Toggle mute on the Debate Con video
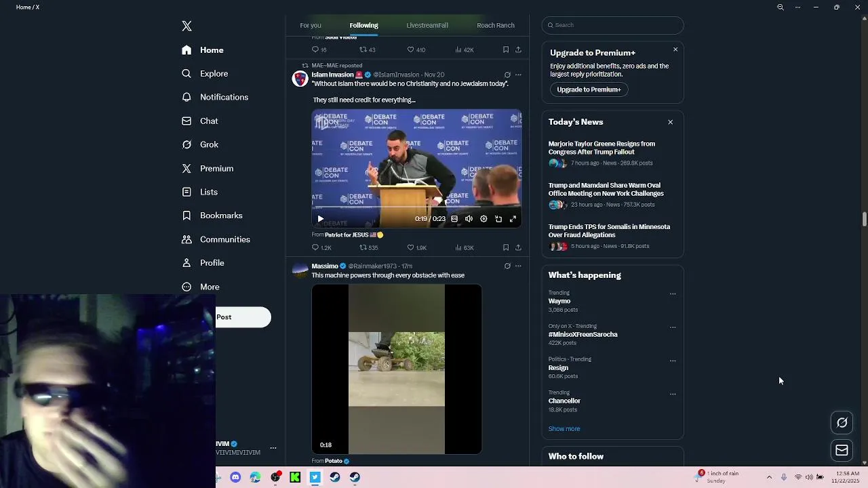This screenshot has width=868, height=488. pyautogui.click(x=469, y=219)
